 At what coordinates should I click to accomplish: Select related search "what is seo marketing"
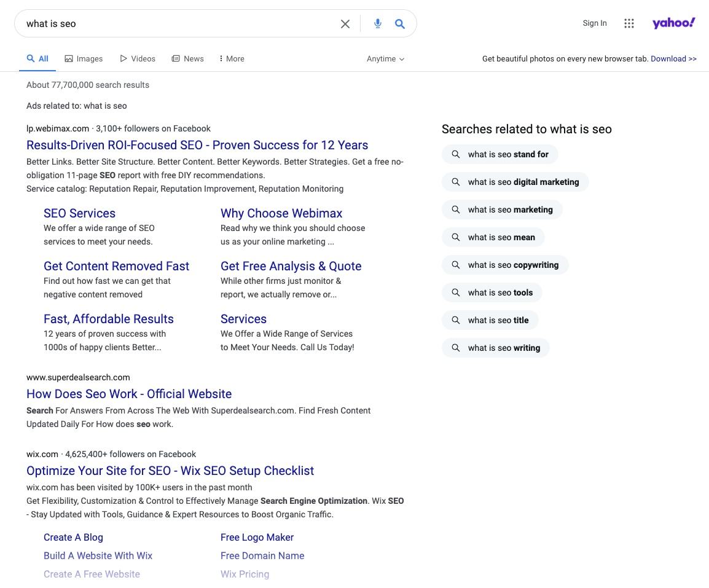click(502, 210)
